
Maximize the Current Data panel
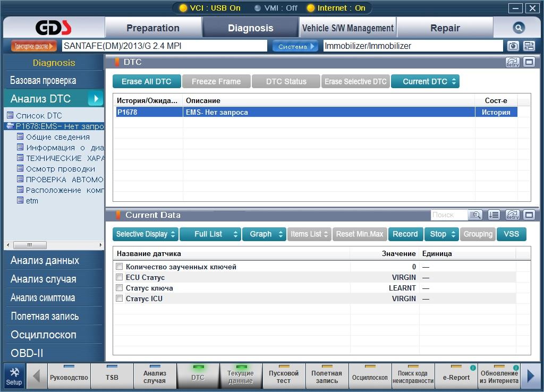[x=529, y=215]
